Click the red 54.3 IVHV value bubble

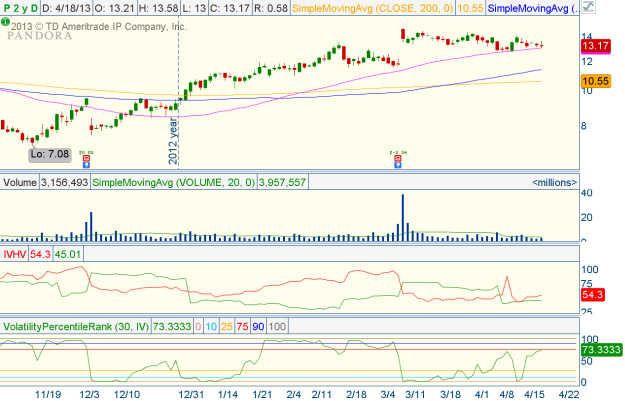pos(596,296)
